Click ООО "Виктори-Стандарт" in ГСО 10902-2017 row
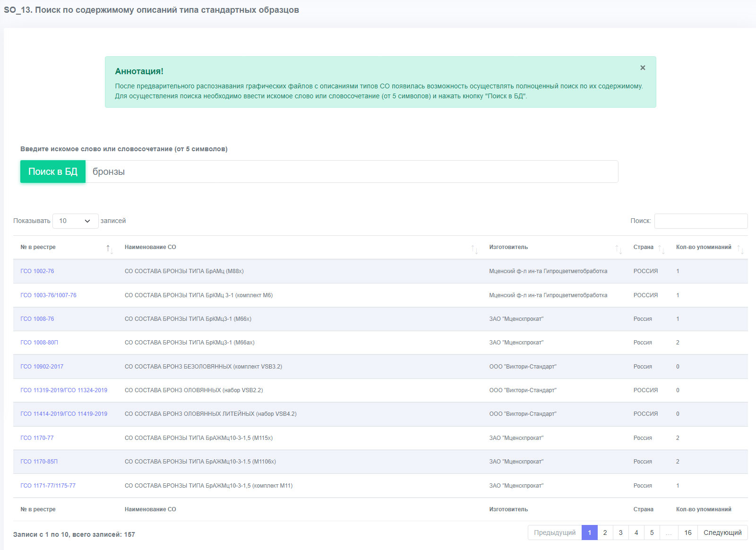Image resolution: width=756 pixels, height=550 pixels. (523, 367)
